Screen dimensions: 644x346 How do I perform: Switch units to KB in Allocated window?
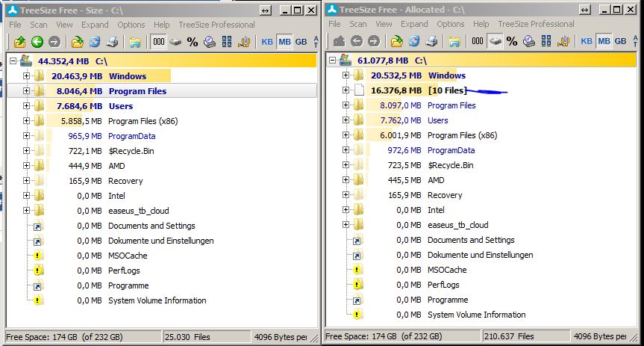(x=587, y=41)
